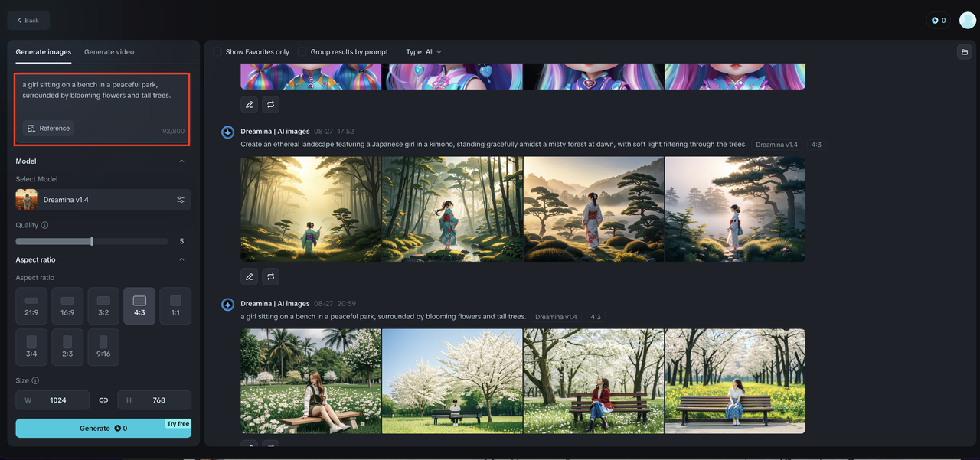Open the user profile avatar
Viewport: 980px width, 460px height.
pos(967,21)
